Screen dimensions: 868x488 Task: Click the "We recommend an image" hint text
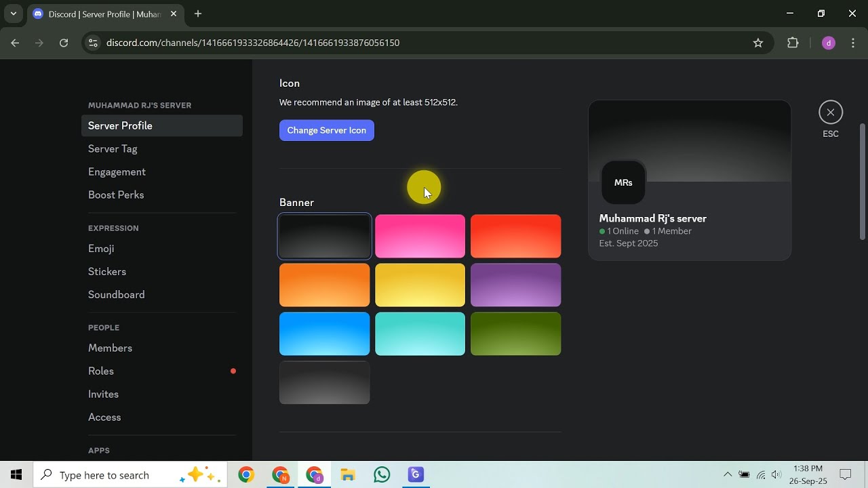click(368, 102)
